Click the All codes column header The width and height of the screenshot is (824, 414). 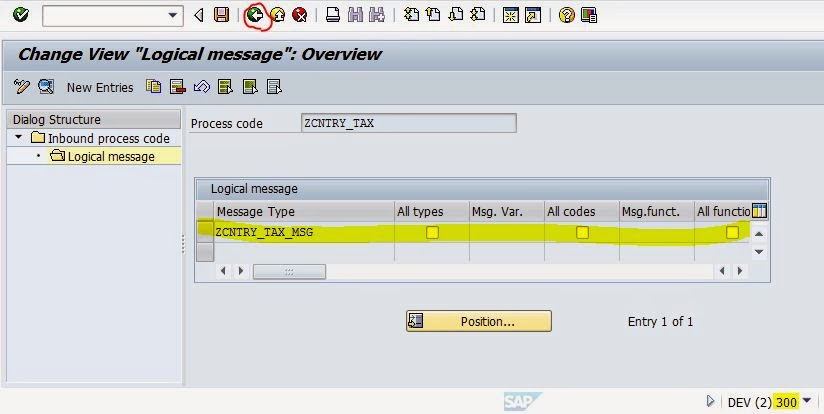pos(582,211)
